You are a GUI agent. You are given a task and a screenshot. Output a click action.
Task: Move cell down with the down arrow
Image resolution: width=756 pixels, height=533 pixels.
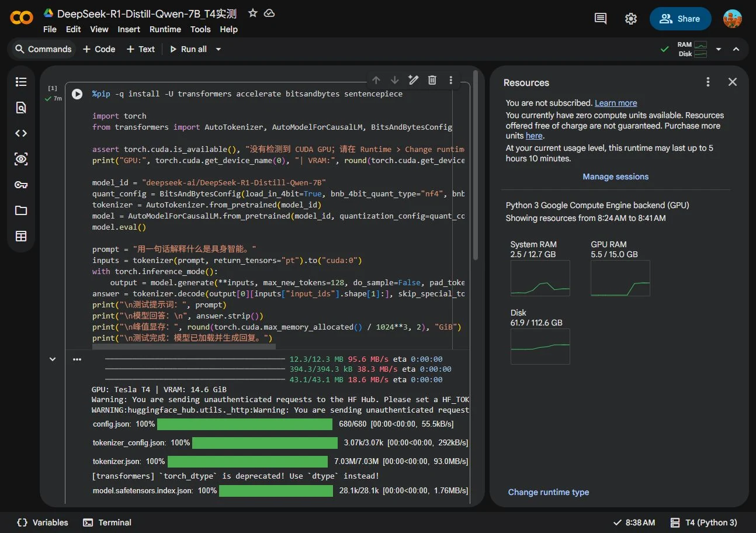395,80
